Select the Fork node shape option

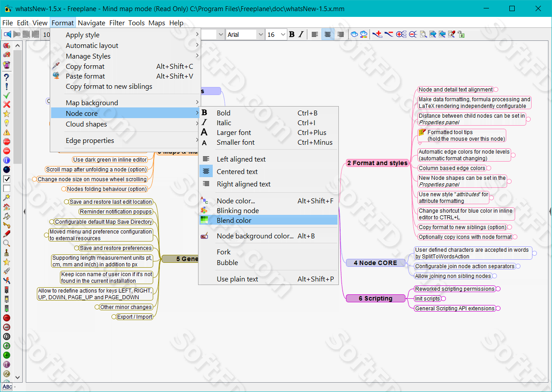point(268,252)
